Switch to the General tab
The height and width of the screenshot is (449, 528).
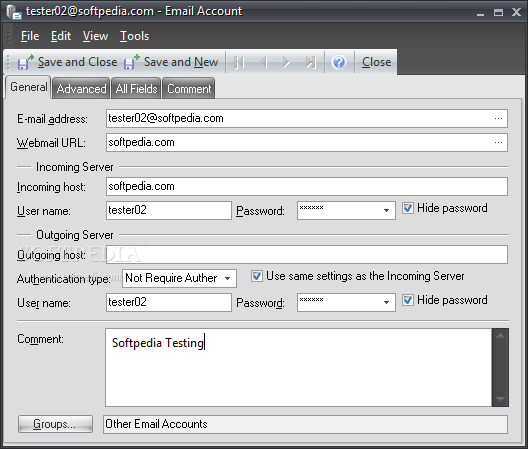pyautogui.click(x=28, y=87)
